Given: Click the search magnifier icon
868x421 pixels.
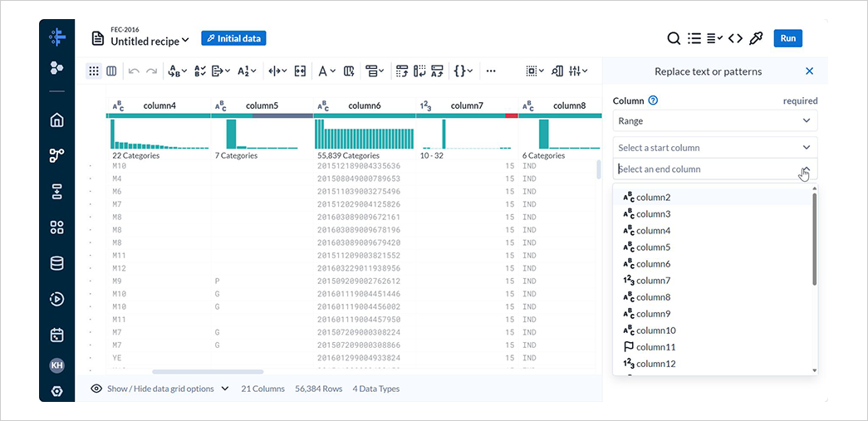Looking at the screenshot, I should click(673, 38).
